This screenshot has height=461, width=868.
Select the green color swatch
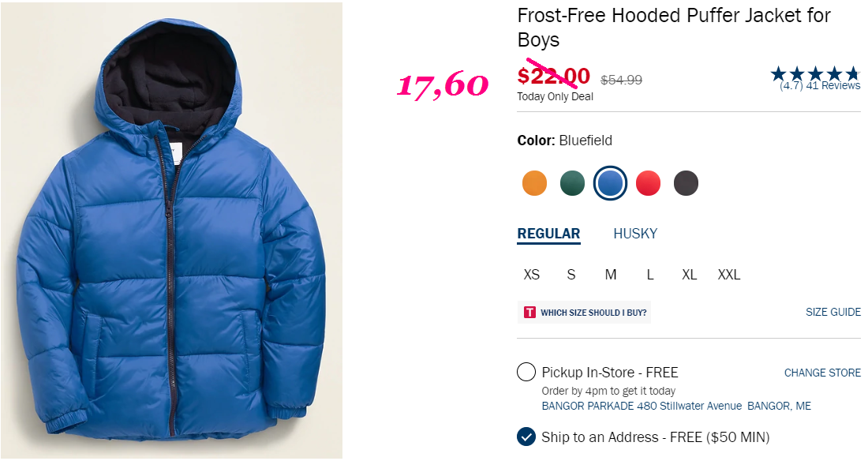(572, 183)
